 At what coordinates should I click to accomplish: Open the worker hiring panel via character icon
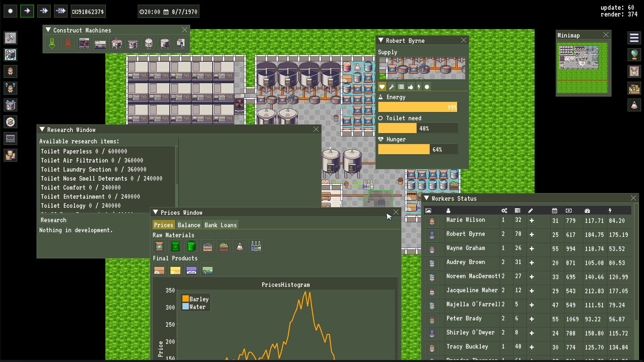[10, 71]
